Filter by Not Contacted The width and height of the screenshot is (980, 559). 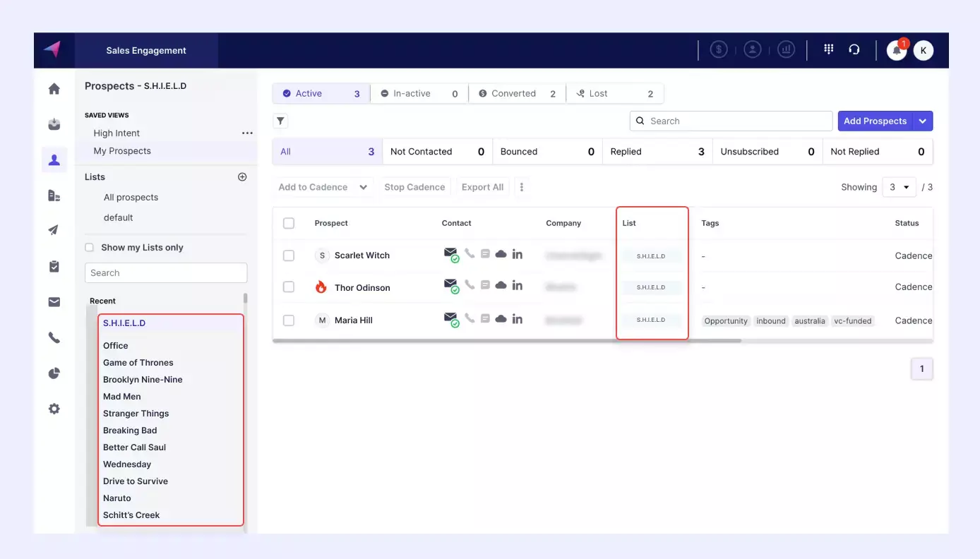pos(437,152)
